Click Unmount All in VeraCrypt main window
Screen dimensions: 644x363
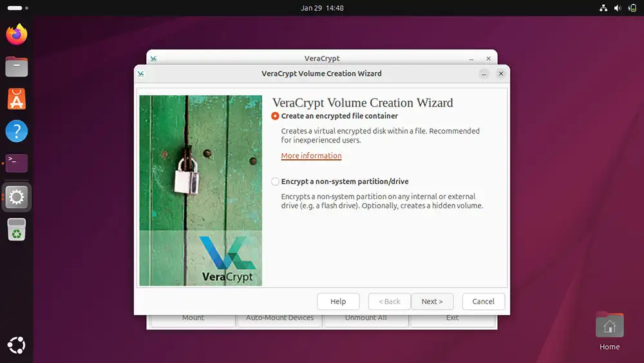point(366,320)
